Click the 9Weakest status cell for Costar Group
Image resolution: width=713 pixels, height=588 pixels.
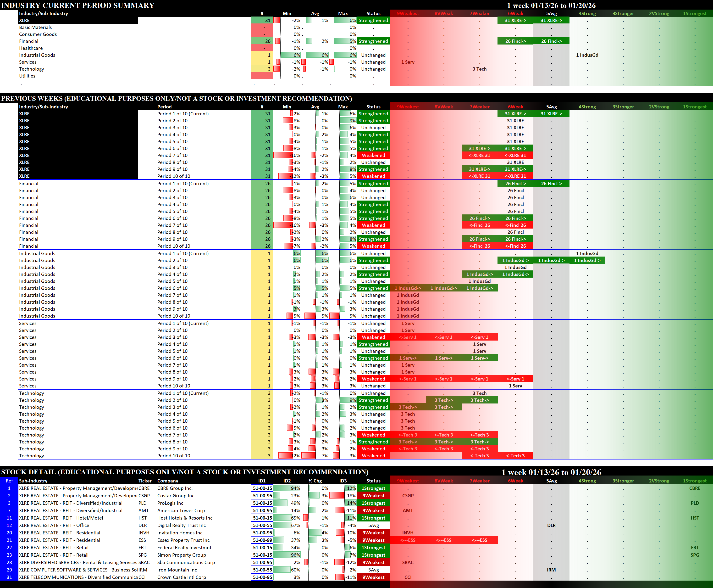373,496
